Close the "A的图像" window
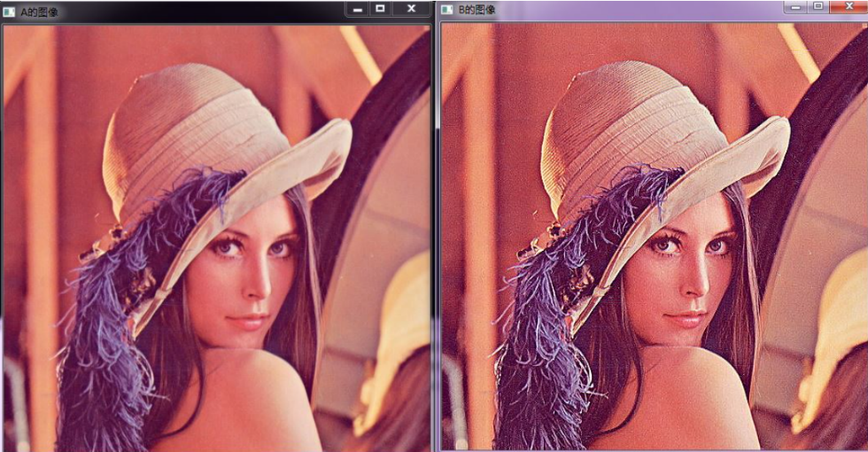Image resolution: width=868 pixels, height=452 pixels. pyautogui.click(x=411, y=9)
